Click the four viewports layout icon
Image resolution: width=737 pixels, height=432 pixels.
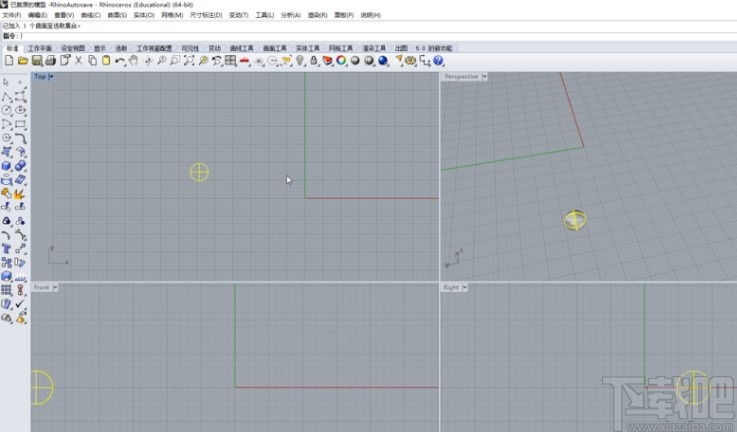click(x=230, y=61)
